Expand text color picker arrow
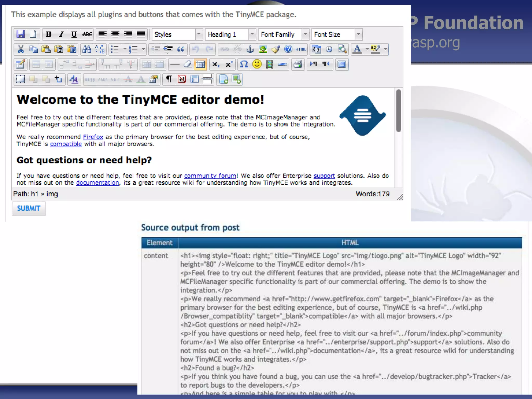Viewport: 532px width, 399px height. pos(367,49)
